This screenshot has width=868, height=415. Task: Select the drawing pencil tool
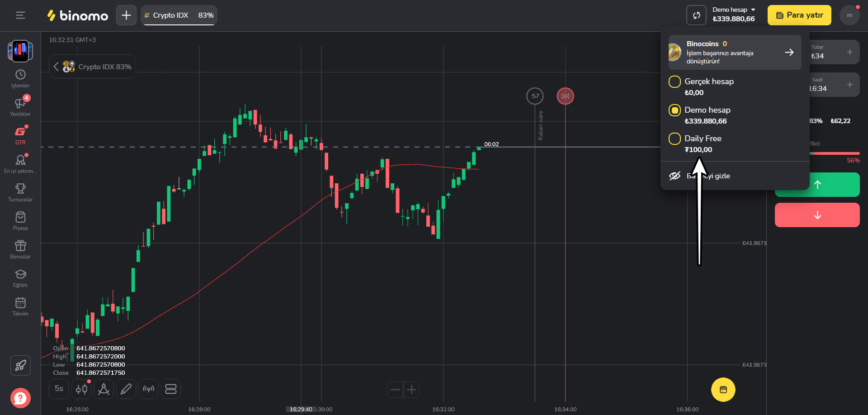click(126, 389)
